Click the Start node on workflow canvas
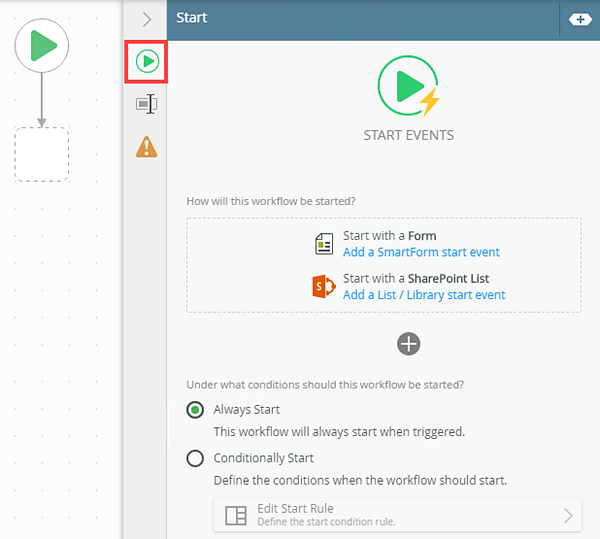 click(x=42, y=46)
